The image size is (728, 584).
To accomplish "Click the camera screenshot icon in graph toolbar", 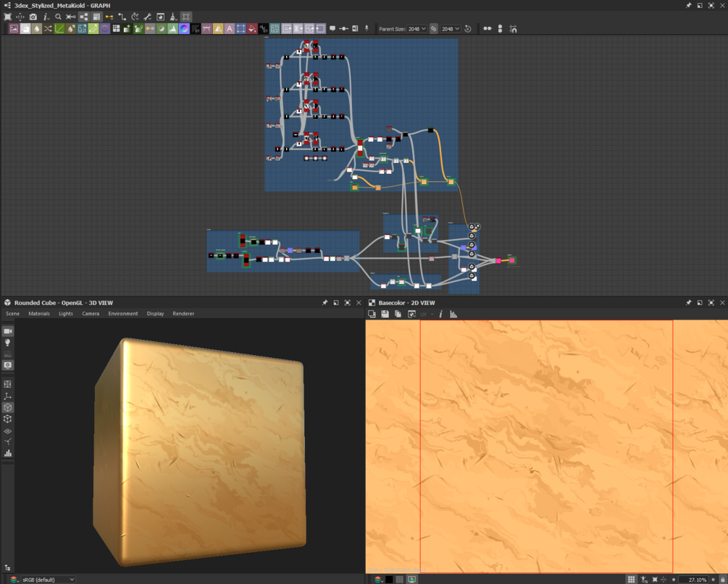I will pyautogui.click(x=33, y=17).
